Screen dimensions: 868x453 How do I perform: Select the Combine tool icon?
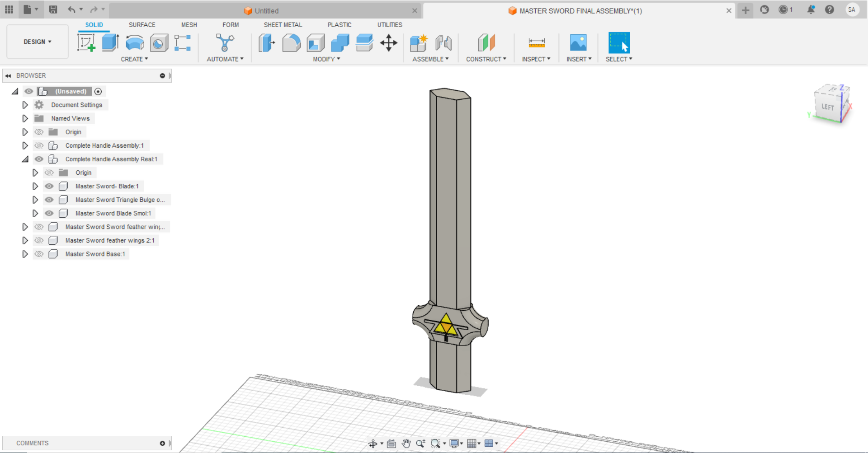pyautogui.click(x=340, y=43)
